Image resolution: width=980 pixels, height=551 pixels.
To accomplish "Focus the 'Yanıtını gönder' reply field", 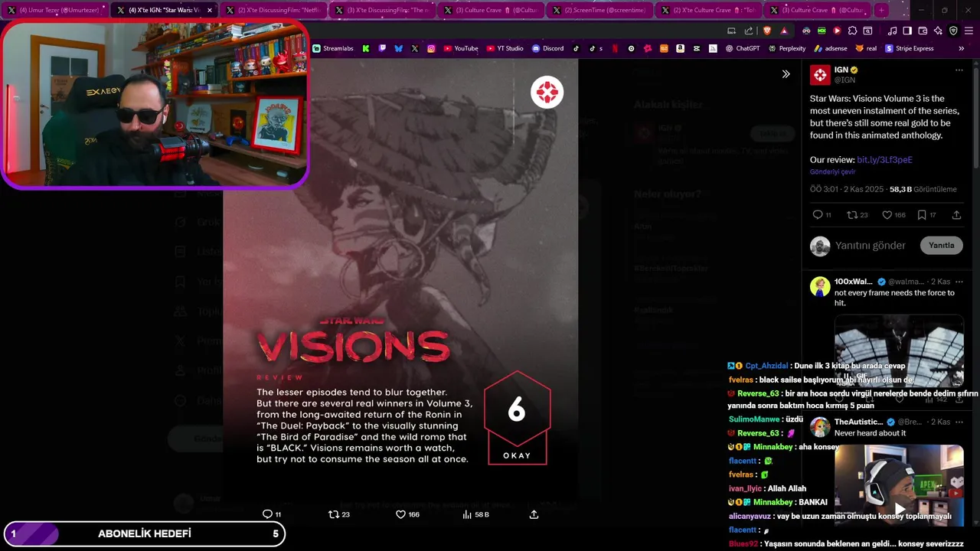I will pos(871,246).
